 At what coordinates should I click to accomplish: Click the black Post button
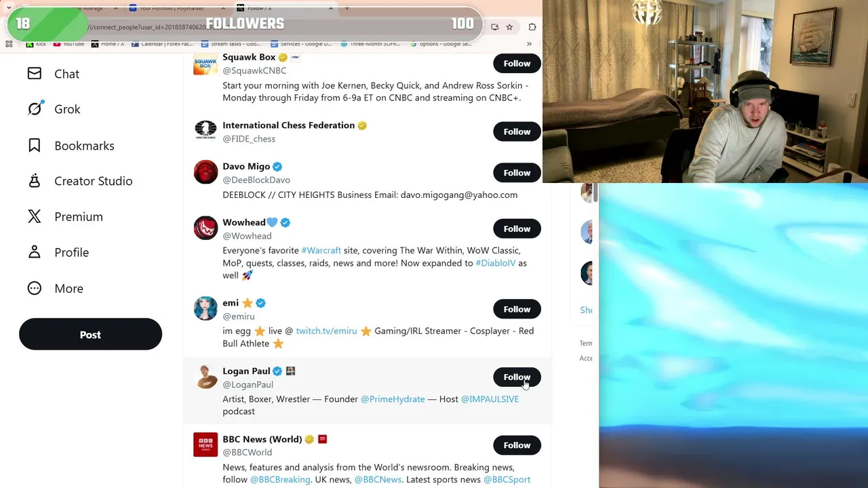point(90,334)
